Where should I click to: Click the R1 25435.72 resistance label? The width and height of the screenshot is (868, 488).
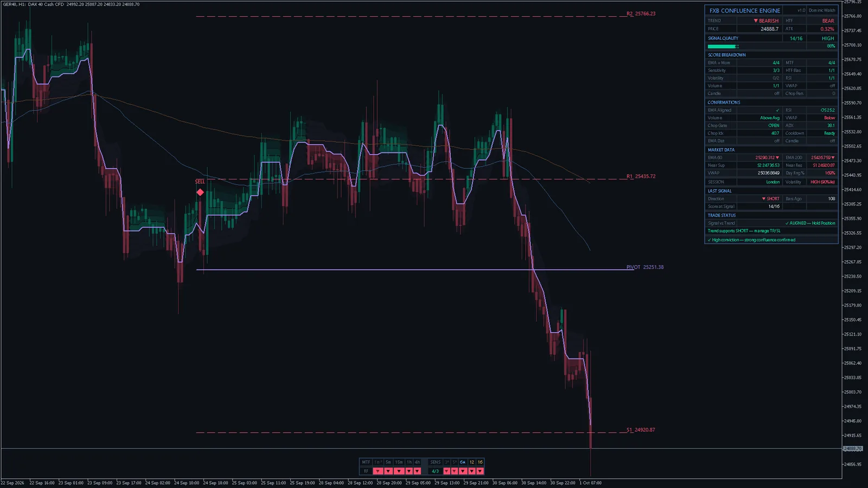(641, 177)
